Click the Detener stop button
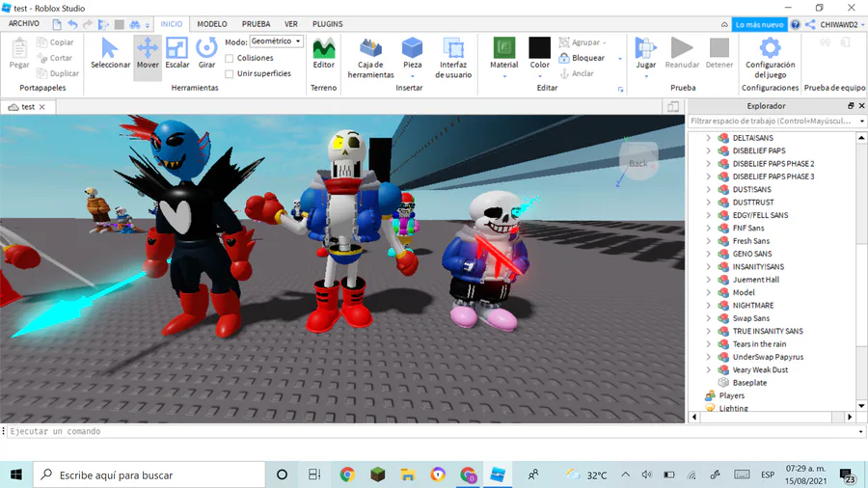Screen dimensions: 868x488 (719, 54)
